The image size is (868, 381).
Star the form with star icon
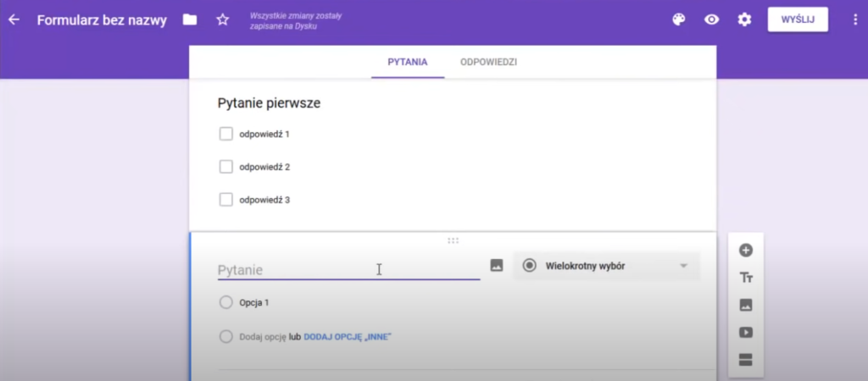point(223,20)
